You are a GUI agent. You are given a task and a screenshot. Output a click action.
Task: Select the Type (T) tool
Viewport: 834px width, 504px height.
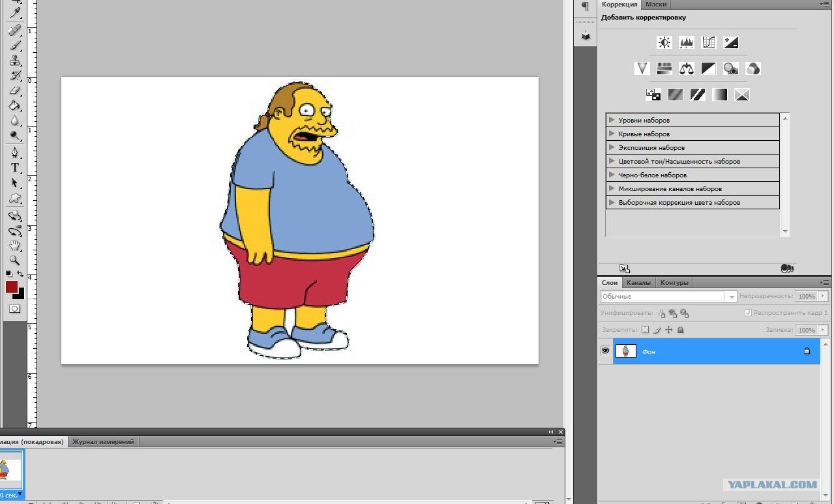coord(15,168)
